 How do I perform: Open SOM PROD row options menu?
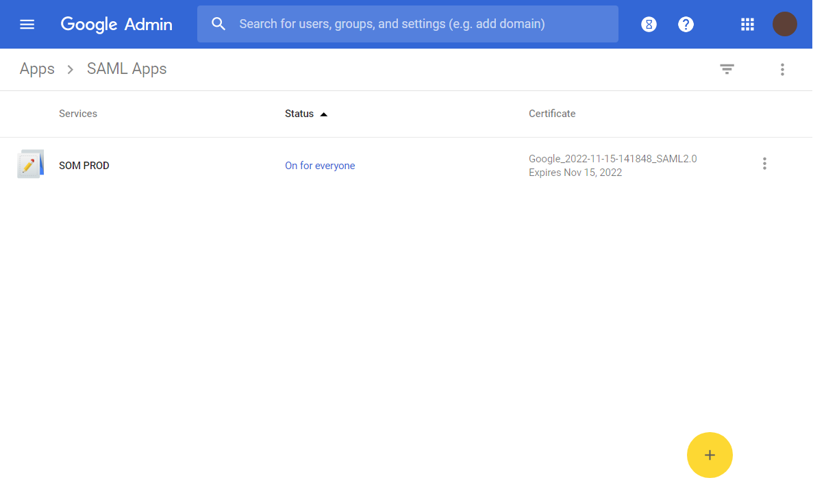tap(764, 164)
